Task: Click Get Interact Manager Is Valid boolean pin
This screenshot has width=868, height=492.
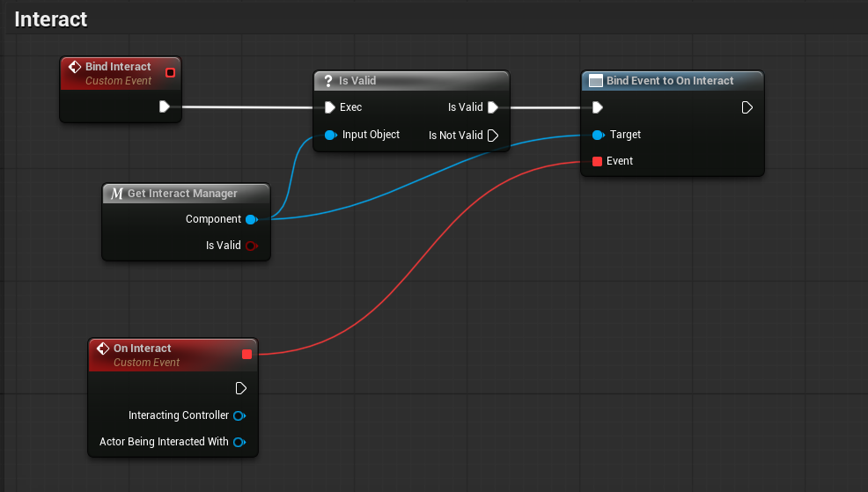Action: (x=251, y=246)
